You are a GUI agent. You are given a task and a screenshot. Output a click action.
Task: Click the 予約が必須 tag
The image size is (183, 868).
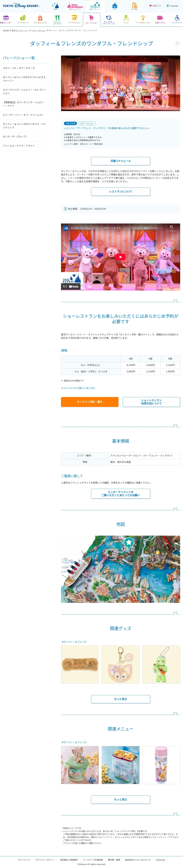click(x=70, y=123)
